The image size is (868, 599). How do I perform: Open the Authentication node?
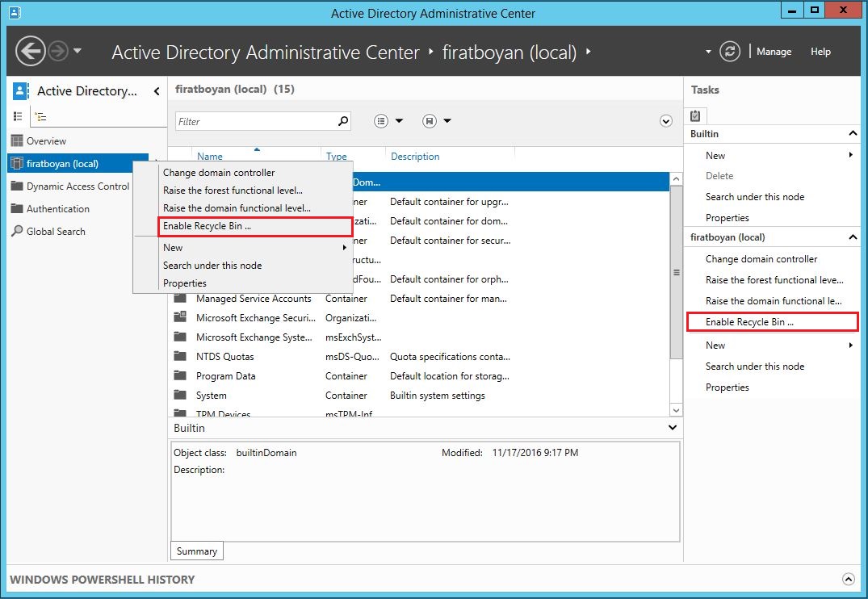(57, 209)
